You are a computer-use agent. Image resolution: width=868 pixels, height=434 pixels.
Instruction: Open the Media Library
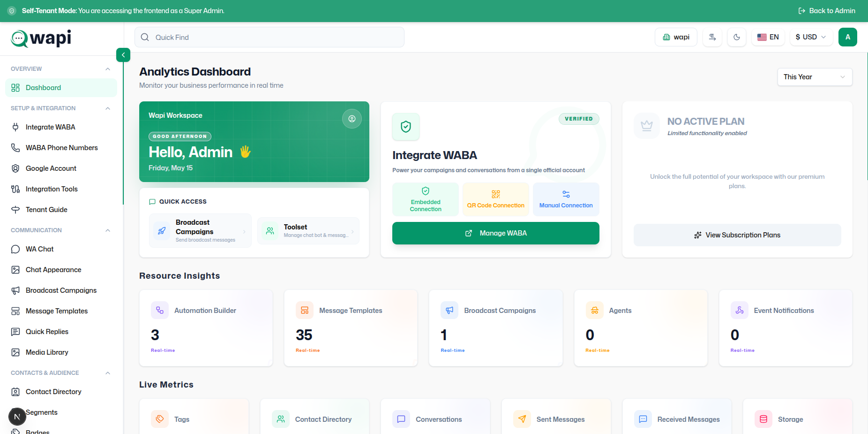tap(61, 352)
